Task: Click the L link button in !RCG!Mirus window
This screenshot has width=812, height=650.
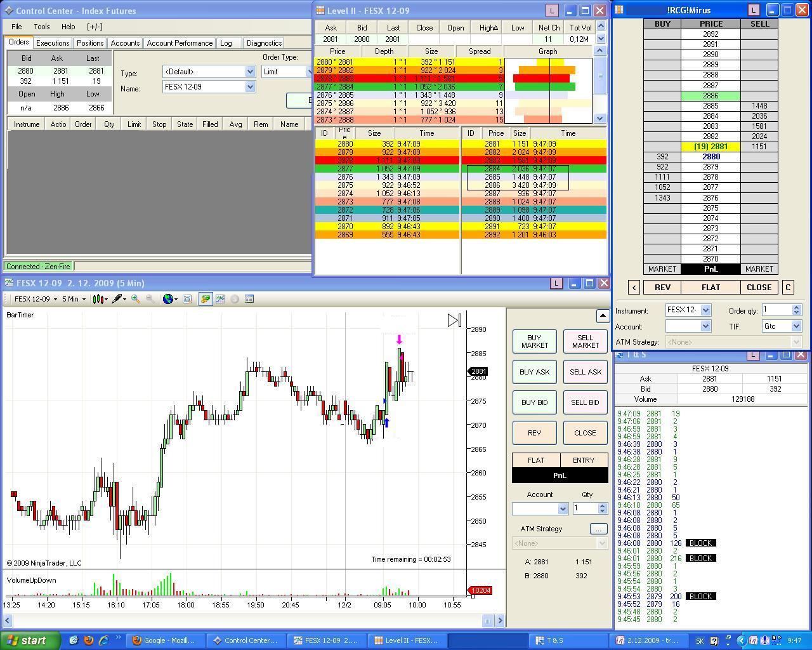Action: [754, 10]
